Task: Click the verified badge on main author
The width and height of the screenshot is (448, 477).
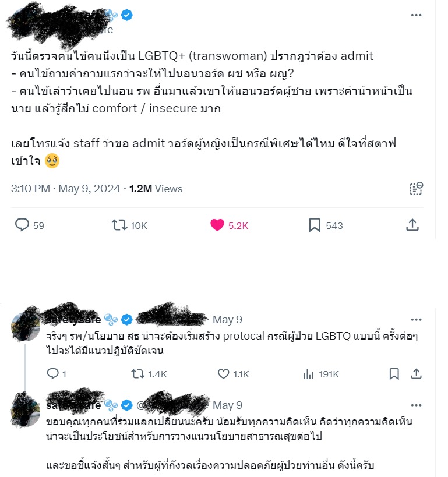Action: tap(126, 15)
